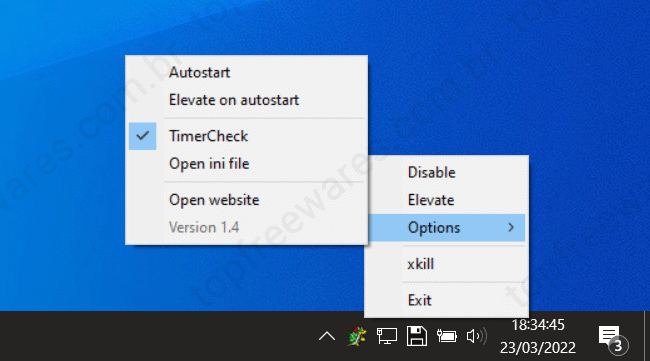Select Elevate in the tray menu
Viewport: 650px width, 361px height.
coord(446,200)
